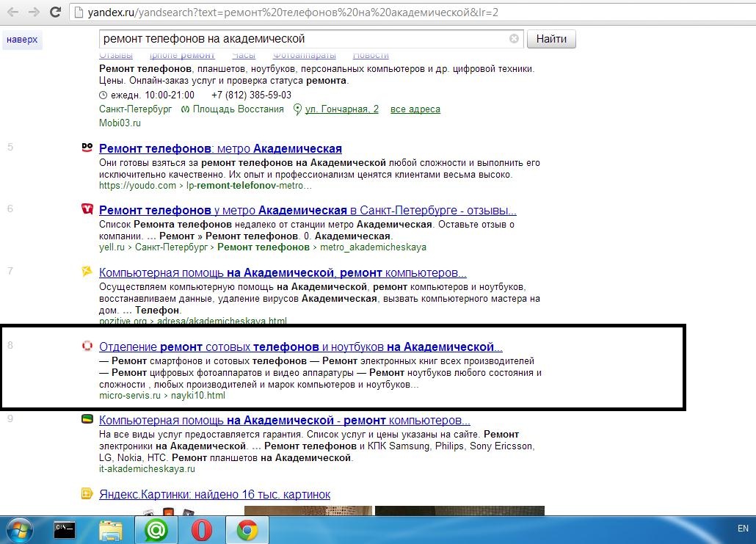This screenshot has width=756, height=544.
Task: Click the lp-remont-telefonov-metro breadcrumb
Action: click(x=249, y=185)
